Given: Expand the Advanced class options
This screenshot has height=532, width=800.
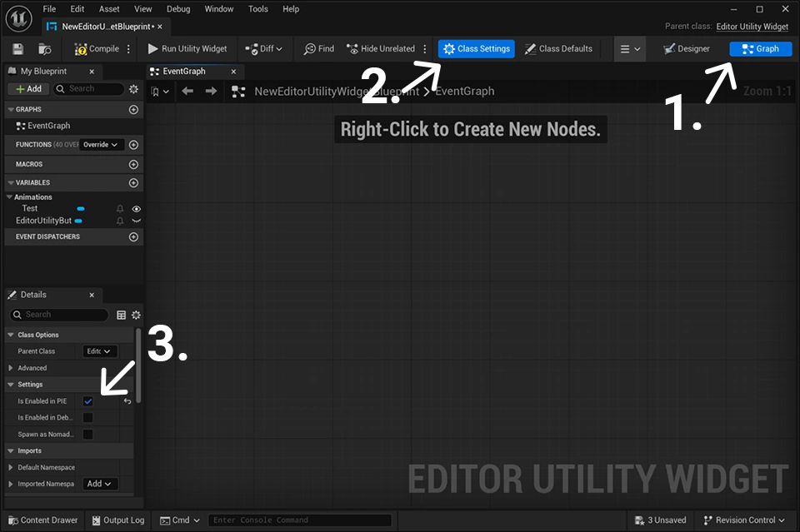Looking at the screenshot, I should [11, 368].
